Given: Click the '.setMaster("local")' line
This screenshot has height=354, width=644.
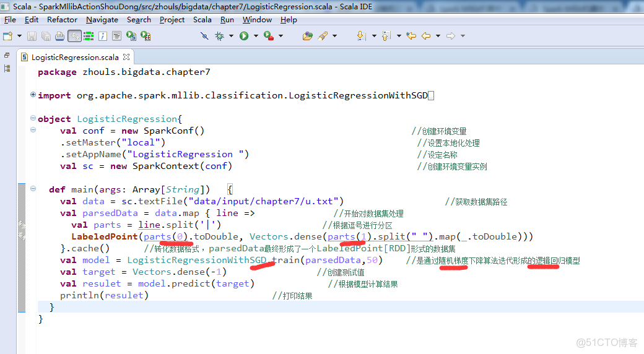Looking at the screenshot, I should (x=113, y=142).
